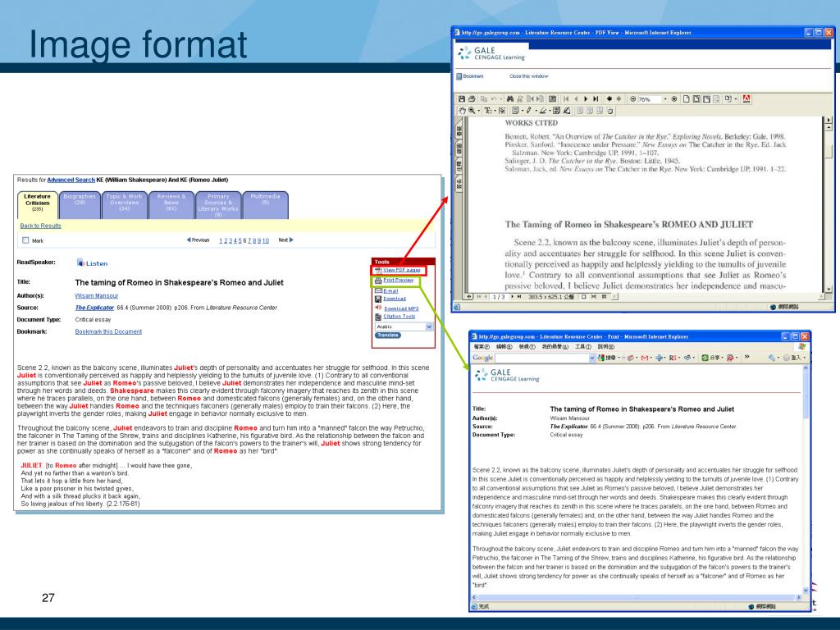This screenshot has width=840, height=630.
Task: Click the red Adobe icon in PDF toolbar
Action: tap(746, 98)
